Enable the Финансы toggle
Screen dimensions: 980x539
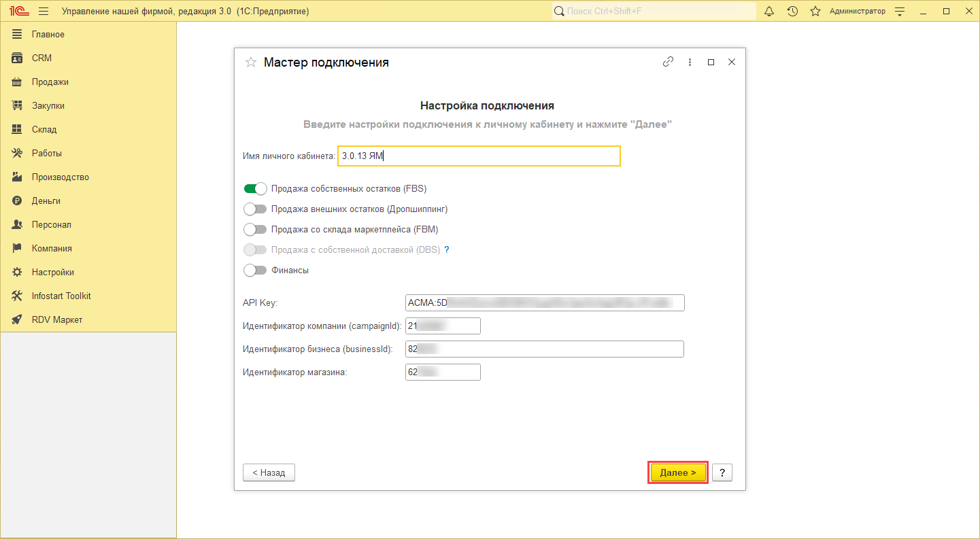(255, 270)
